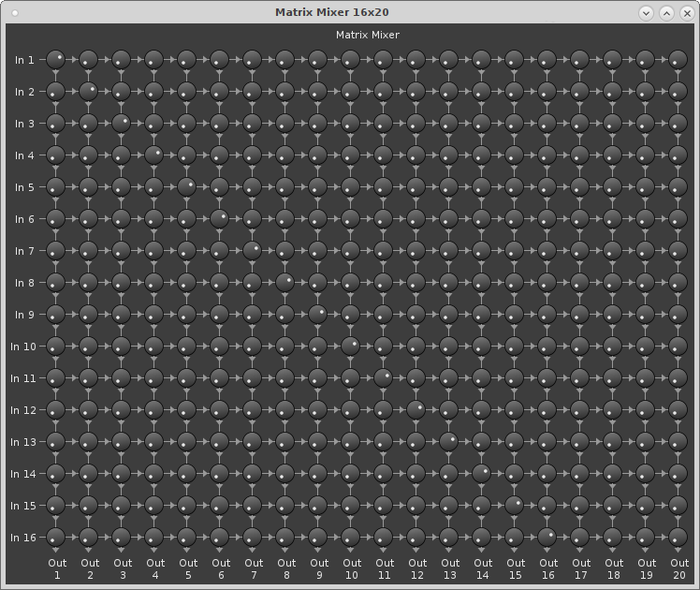700x590 pixels.
Task: Click the In 1 to Out 20 knob
Action: click(678, 59)
